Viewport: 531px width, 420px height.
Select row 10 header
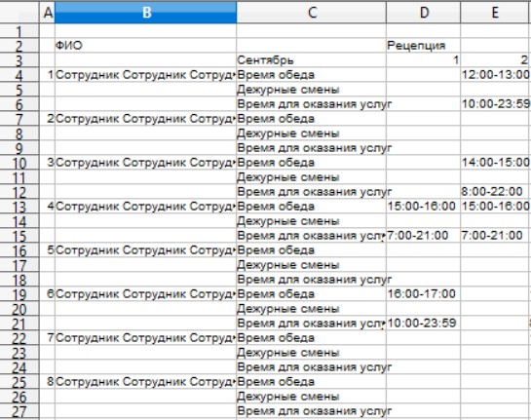coord(19,162)
